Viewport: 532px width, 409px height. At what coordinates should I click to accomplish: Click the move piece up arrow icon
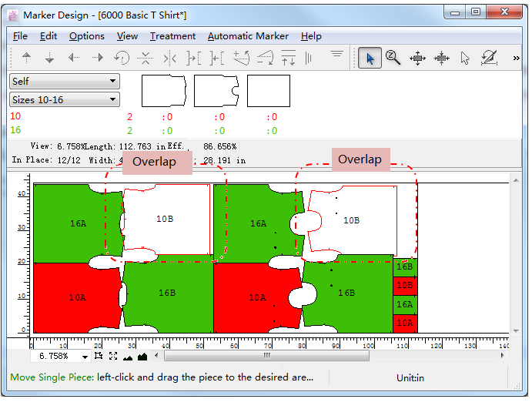coord(27,58)
